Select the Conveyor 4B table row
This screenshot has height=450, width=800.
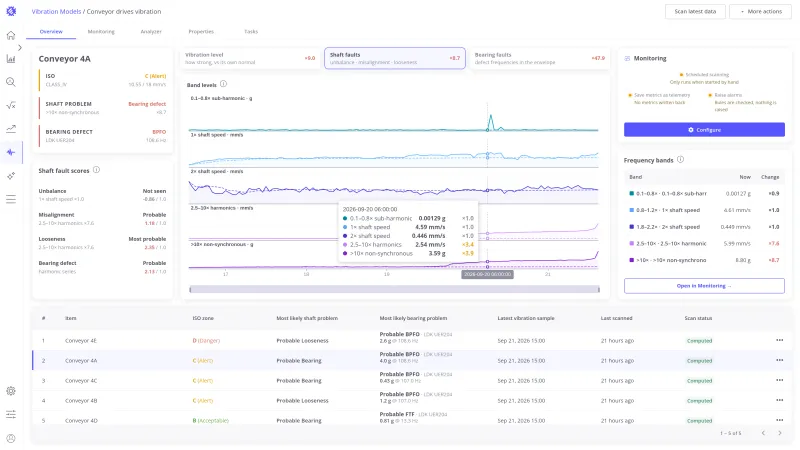(412, 401)
